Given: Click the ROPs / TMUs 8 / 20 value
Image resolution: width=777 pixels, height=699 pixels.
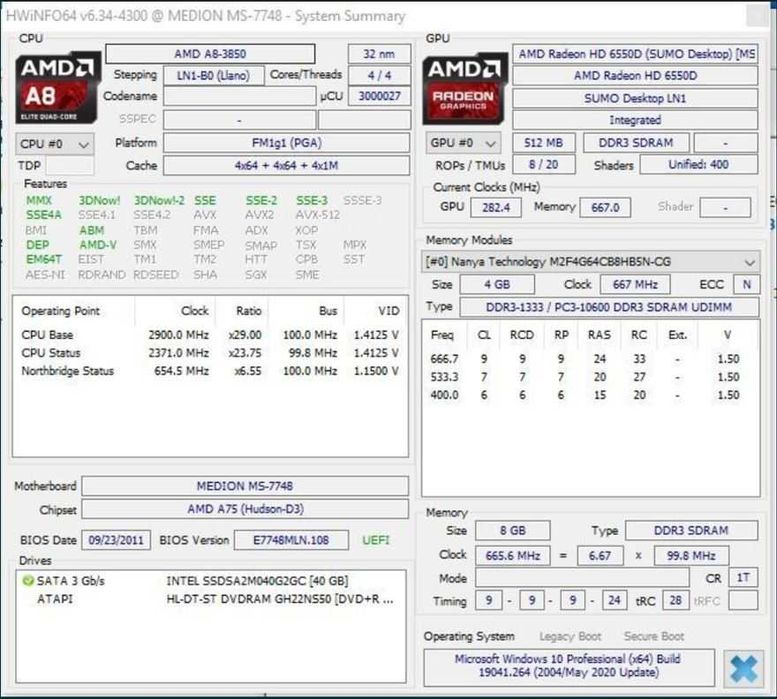Looking at the screenshot, I should tap(544, 164).
